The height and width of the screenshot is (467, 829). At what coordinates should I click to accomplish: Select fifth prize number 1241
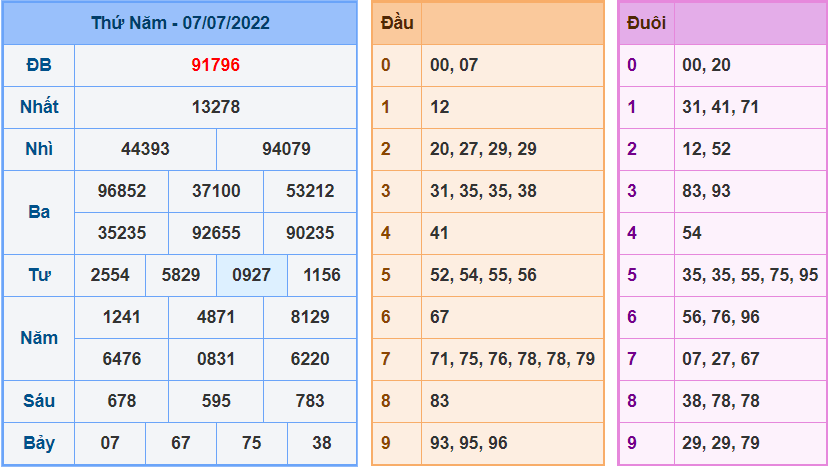[122, 317]
